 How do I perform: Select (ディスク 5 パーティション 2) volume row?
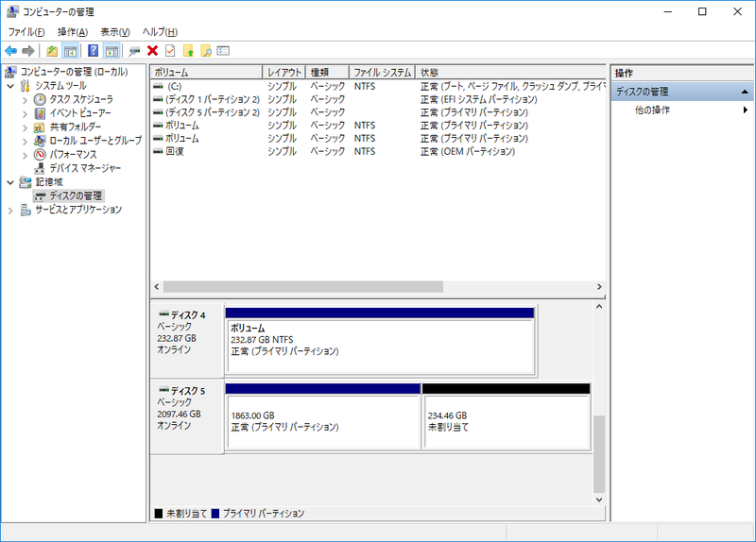click(x=379, y=112)
